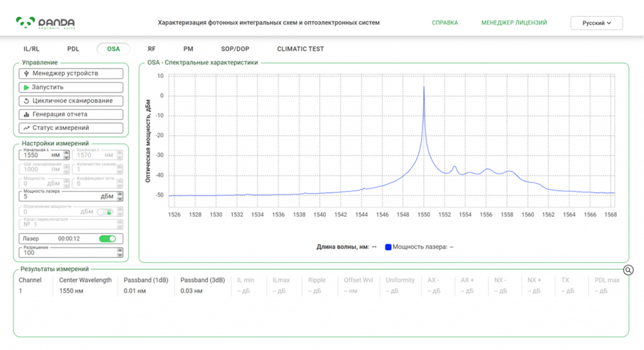Click the magnifier icon on the results panel
The height and width of the screenshot is (350, 644).
coord(628,270)
